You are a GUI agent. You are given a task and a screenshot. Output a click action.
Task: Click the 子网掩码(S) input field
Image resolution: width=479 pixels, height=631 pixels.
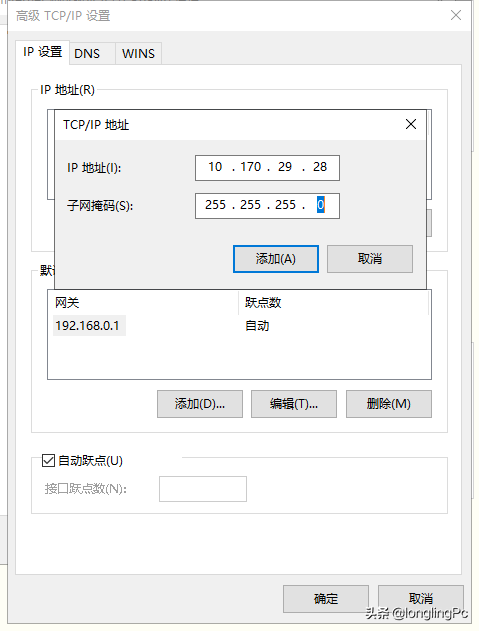tap(267, 206)
